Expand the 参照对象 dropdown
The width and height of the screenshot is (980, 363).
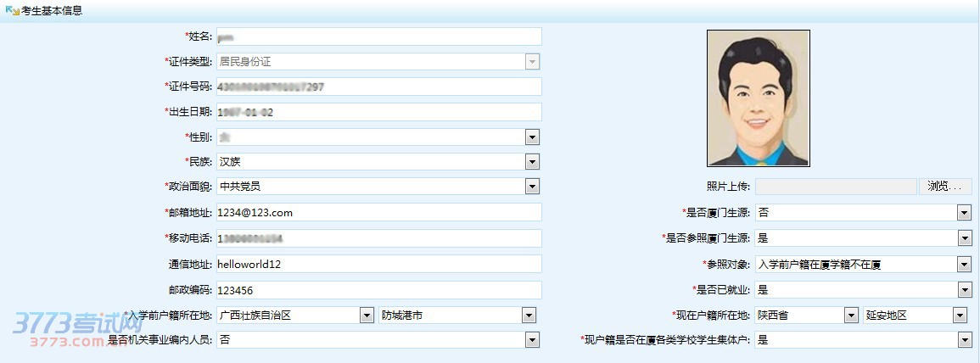(964, 265)
